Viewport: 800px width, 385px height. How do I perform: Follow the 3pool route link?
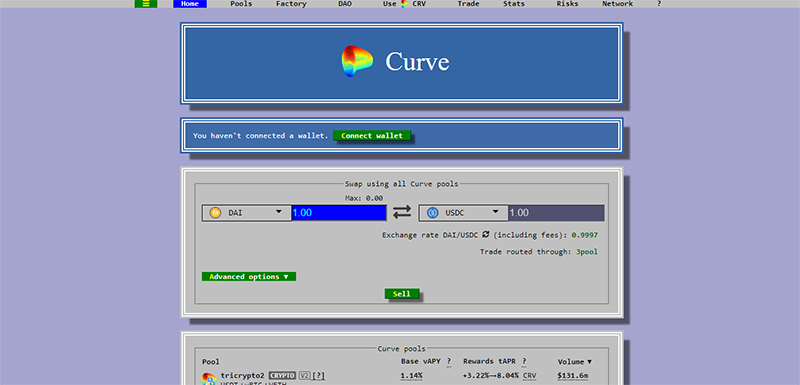point(587,251)
